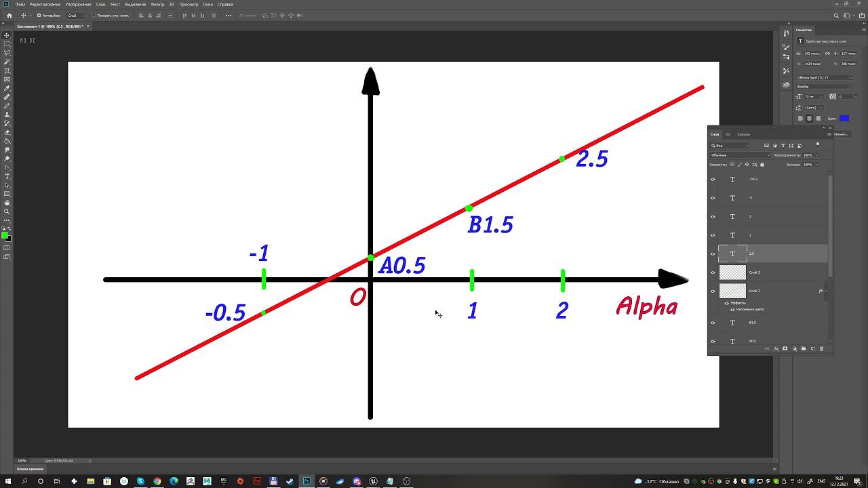This screenshot has height=488, width=868.
Task: Switch to the 3D tab in layers panel
Action: (728, 134)
